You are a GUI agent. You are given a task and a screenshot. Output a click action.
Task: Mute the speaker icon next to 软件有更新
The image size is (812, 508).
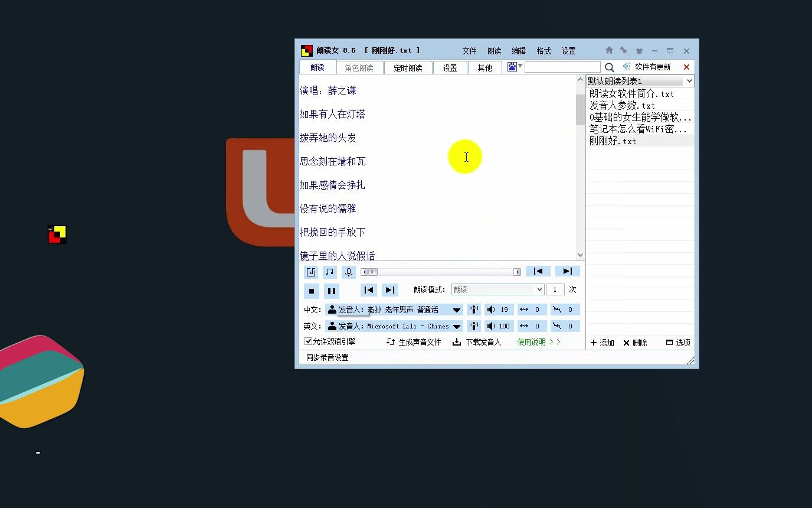627,67
